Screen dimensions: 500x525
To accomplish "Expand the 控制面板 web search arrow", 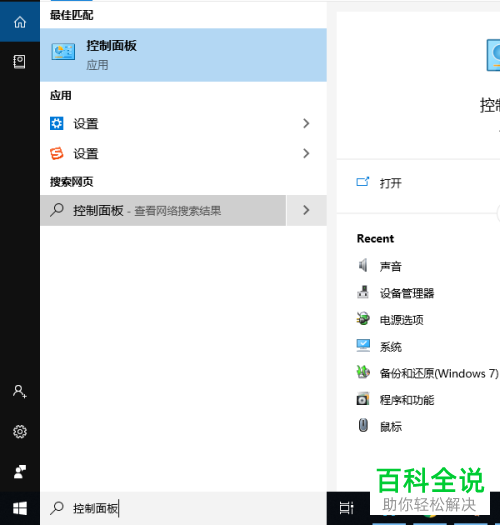I will [x=306, y=210].
